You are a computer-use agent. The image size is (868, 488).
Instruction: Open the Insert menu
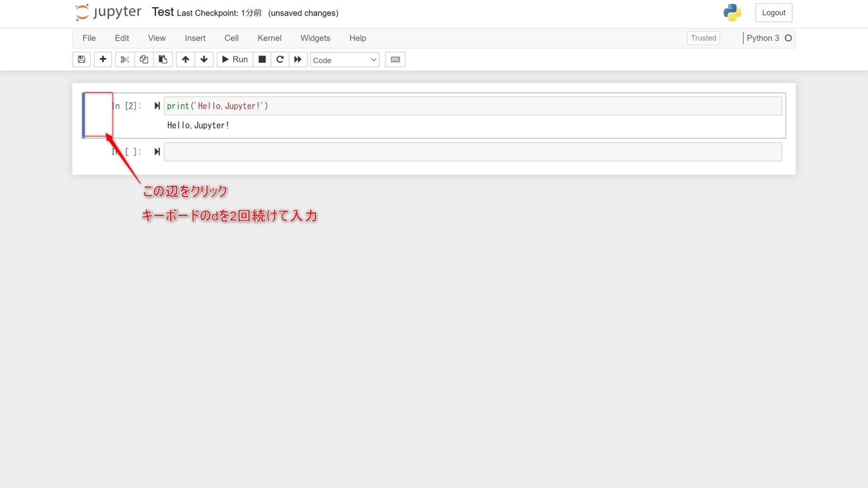tap(195, 38)
